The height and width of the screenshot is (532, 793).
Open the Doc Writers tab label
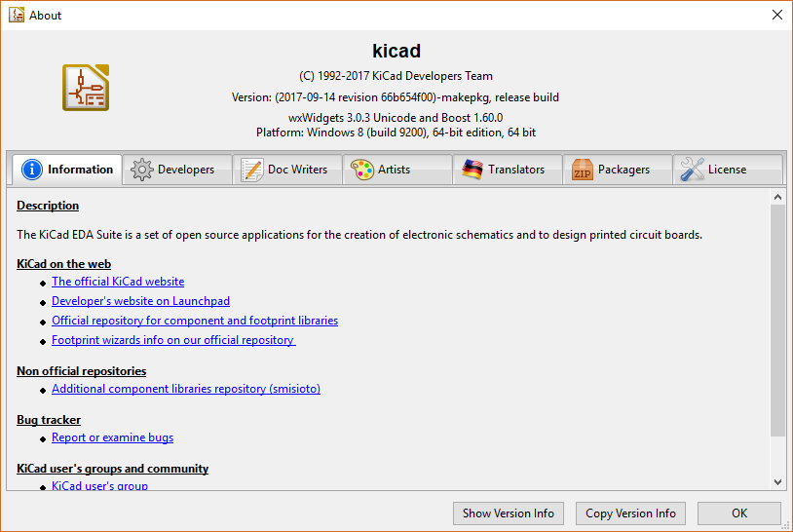coord(297,170)
